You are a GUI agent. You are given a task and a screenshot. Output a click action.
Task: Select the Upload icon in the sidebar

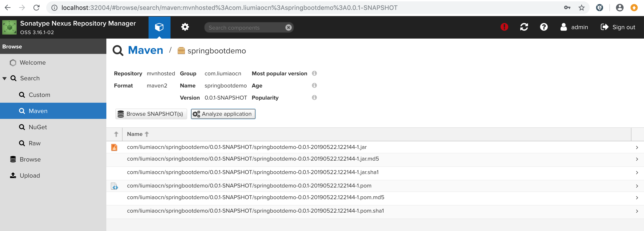[x=13, y=175]
